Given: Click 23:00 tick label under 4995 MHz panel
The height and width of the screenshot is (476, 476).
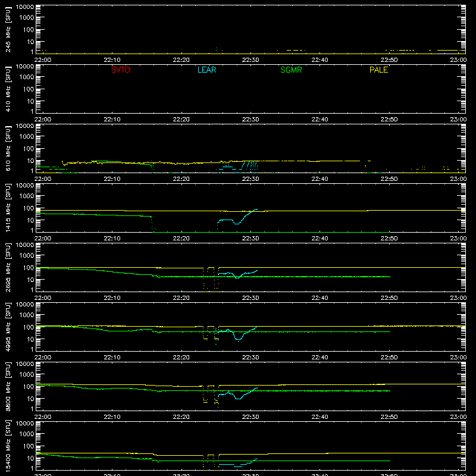Looking at the screenshot, I should click(458, 358).
